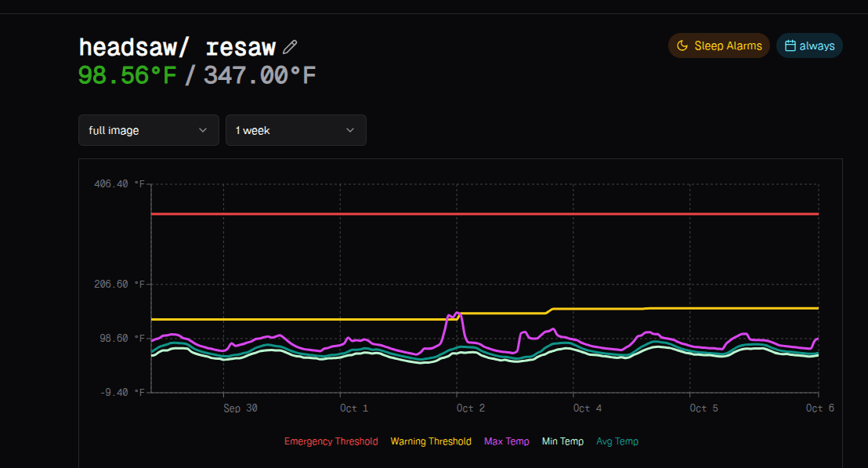Click the red emergency threshold line

tap(486, 213)
